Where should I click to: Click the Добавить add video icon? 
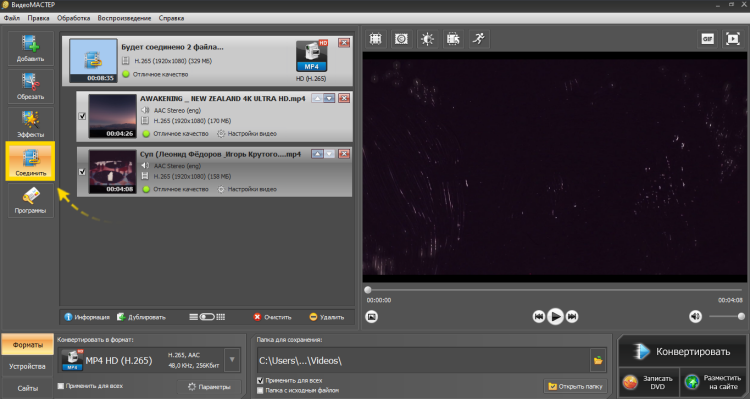(30, 48)
